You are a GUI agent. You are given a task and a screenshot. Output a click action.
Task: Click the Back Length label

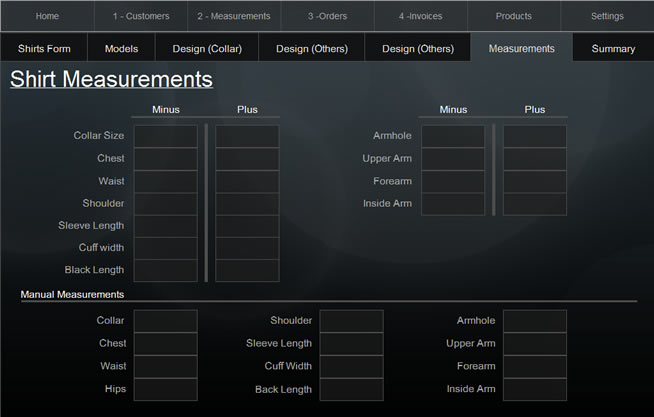tap(284, 389)
